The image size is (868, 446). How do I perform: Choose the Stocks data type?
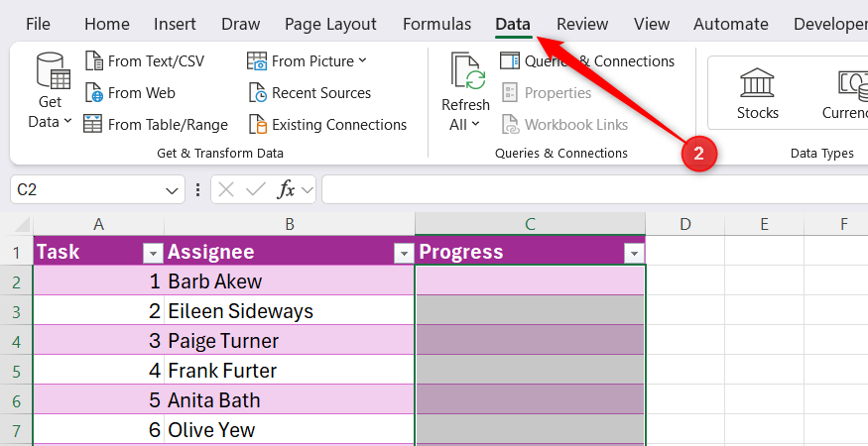point(757,93)
